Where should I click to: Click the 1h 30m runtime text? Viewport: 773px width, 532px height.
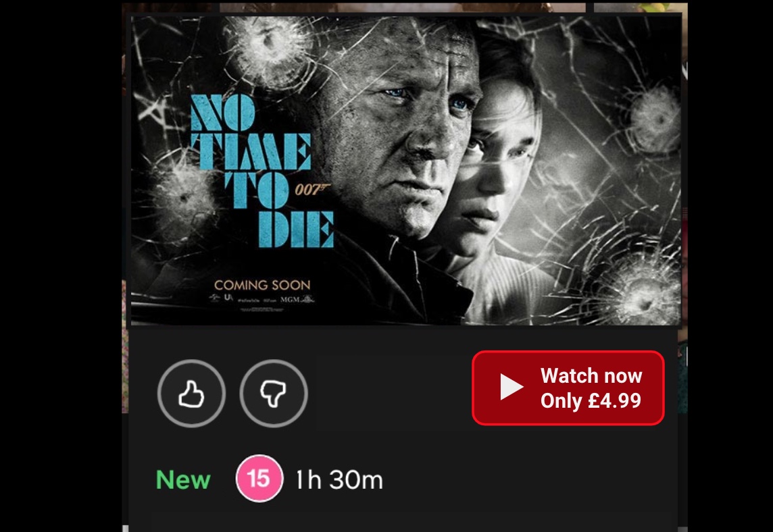click(x=339, y=480)
